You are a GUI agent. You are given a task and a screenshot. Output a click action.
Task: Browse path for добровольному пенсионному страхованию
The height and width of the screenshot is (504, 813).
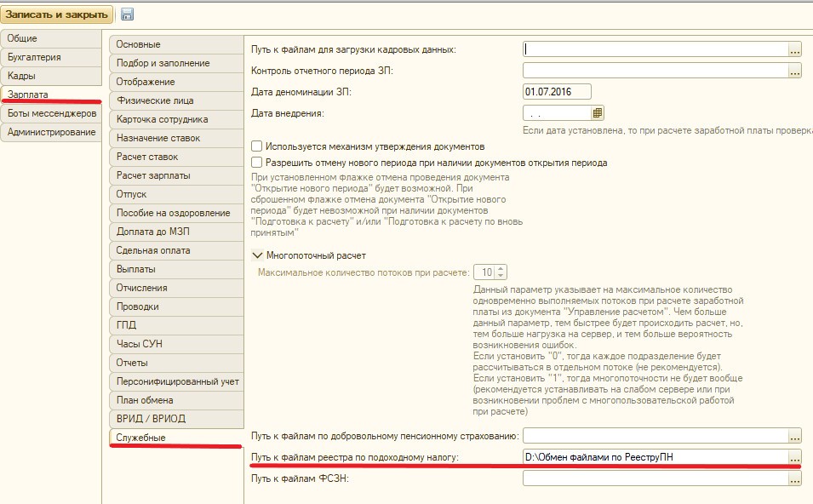point(794,437)
